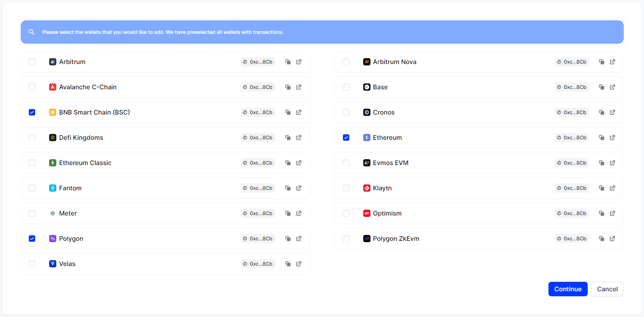
Task: Enable the Arbitrum Nova wallet checkbox
Action: coord(346,62)
